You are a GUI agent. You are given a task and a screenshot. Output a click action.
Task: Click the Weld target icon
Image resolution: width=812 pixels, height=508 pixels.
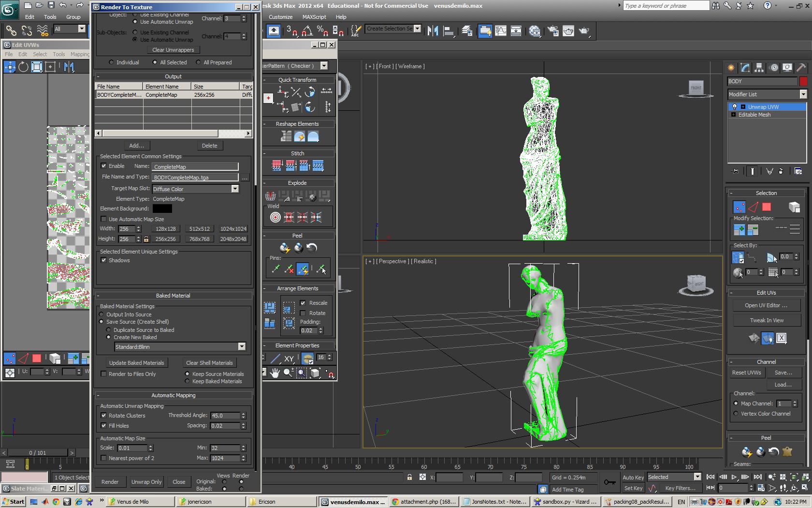(275, 217)
